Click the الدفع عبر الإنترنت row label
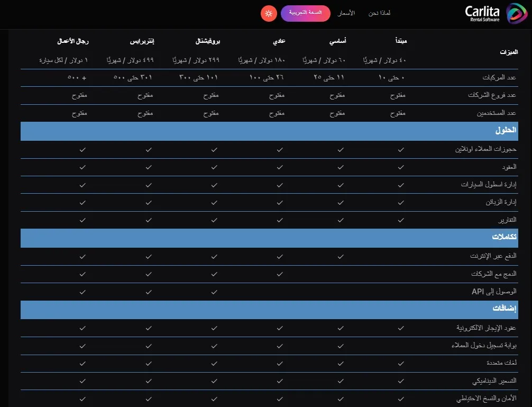Screen dimensions: 532x407 (493, 256)
